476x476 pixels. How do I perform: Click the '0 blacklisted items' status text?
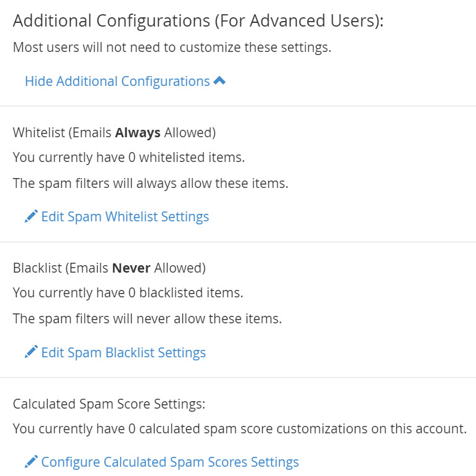(x=128, y=293)
